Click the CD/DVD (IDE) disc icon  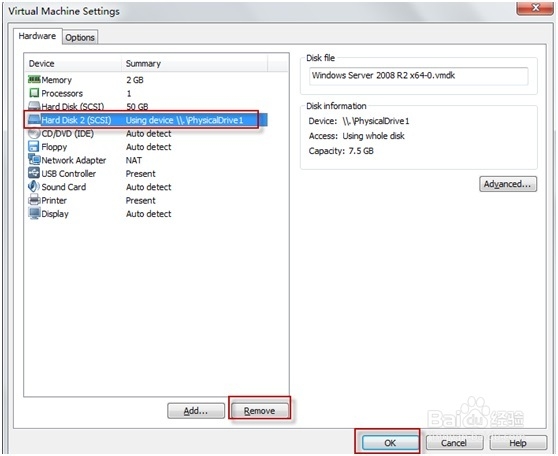coord(34,133)
